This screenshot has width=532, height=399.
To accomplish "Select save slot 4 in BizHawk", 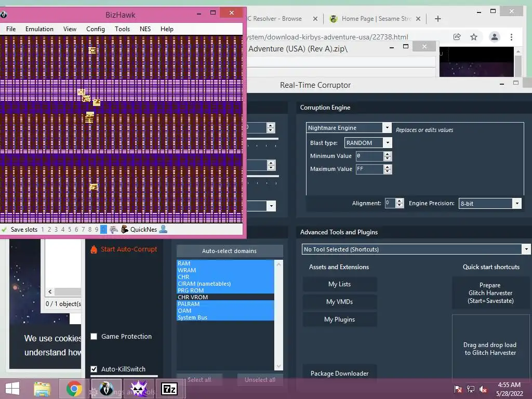I will [63, 230].
